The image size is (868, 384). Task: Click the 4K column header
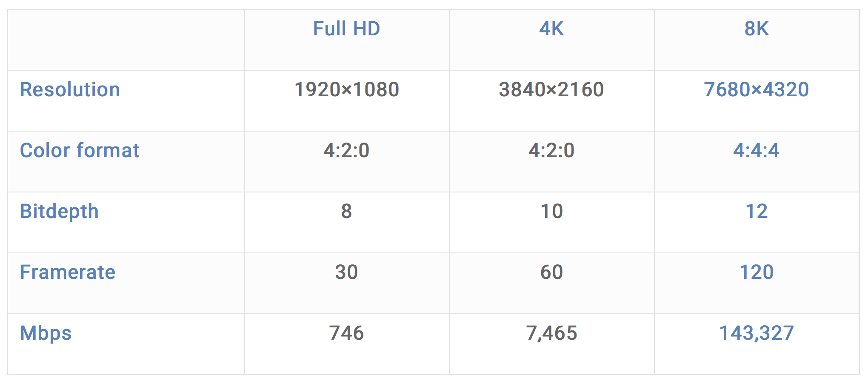[551, 29]
